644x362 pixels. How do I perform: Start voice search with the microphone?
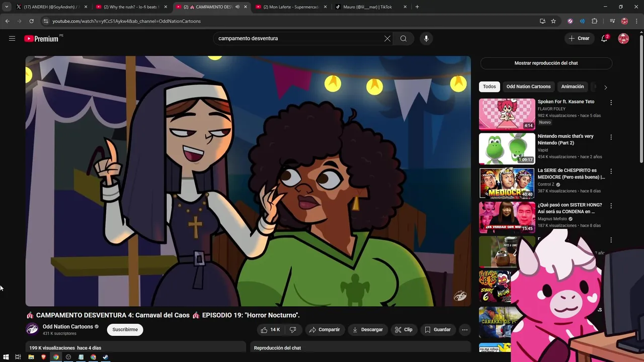coord(426,38)
